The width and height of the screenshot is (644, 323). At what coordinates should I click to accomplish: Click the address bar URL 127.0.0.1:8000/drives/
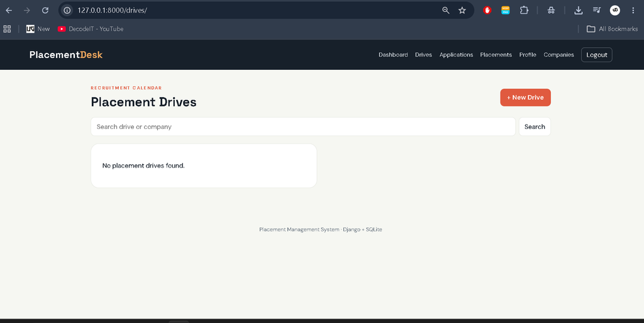pos(112,10)
